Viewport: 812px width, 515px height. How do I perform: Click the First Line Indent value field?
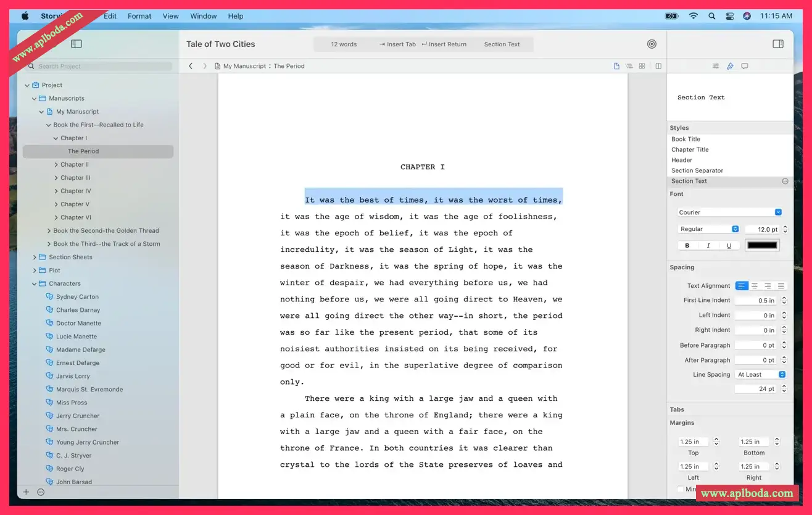click(x=757, y=301)
